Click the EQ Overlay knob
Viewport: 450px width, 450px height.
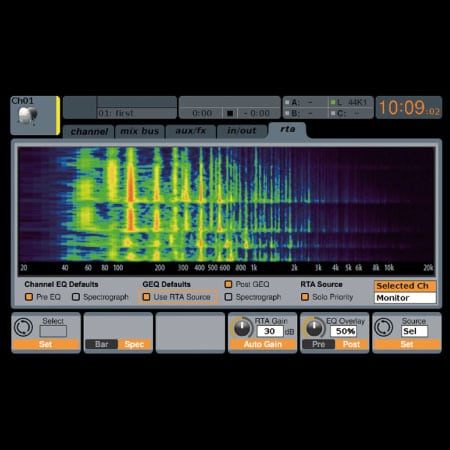pyautogui.click(x=314, y=328)
